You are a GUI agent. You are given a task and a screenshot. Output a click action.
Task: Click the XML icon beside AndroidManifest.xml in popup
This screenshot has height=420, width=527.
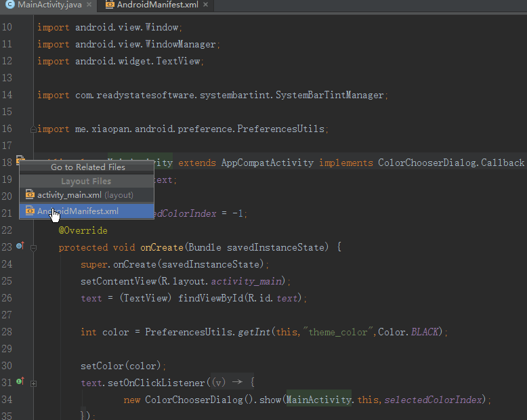(x=30, y=211)
